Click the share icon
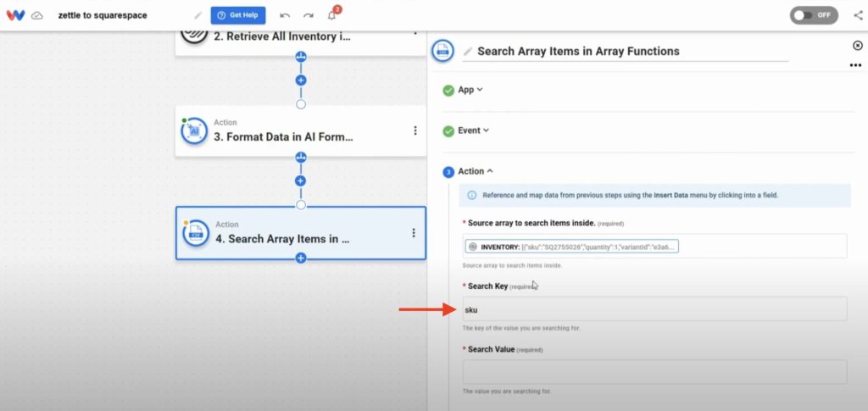This screenshot has width=868, height=411. click(858, 15)
